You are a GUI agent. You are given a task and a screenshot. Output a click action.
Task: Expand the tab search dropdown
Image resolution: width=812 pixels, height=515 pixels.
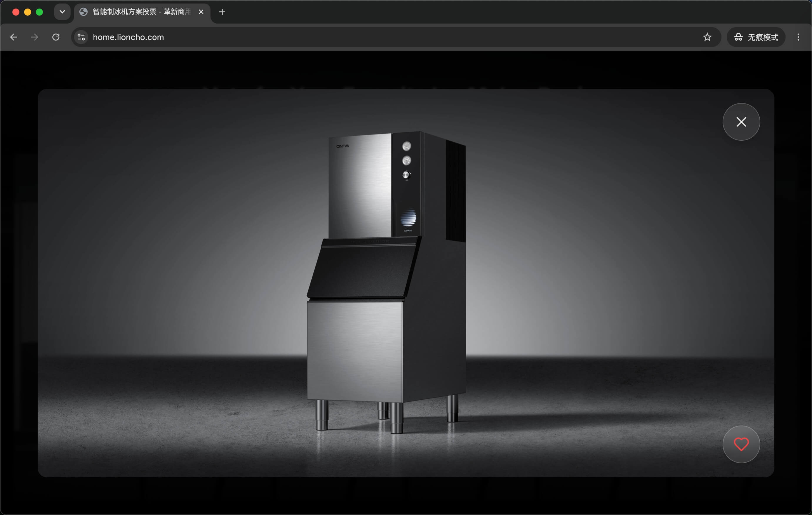coord(62,12)
